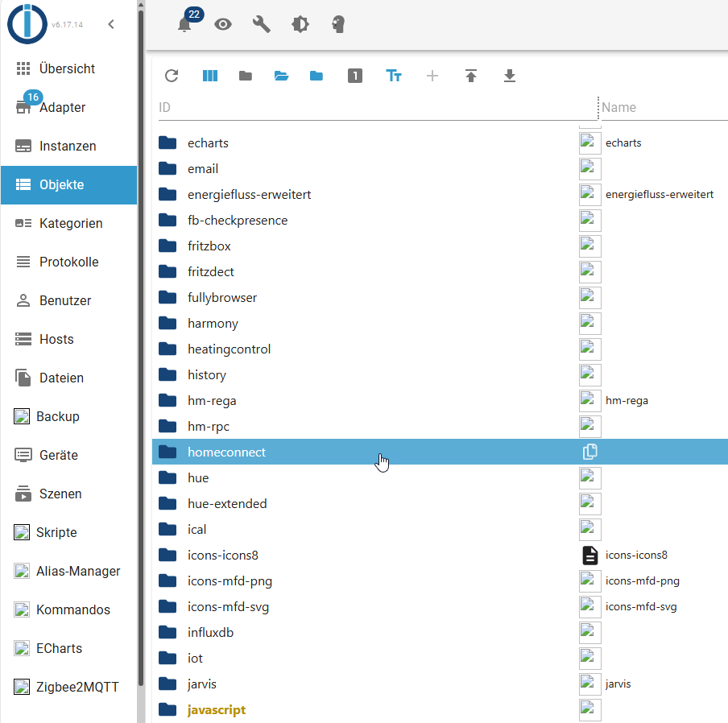Screen dimensions: 728x723
Task: Click the blue closed folder toolbar icon
Action: (x=316, y=76)
